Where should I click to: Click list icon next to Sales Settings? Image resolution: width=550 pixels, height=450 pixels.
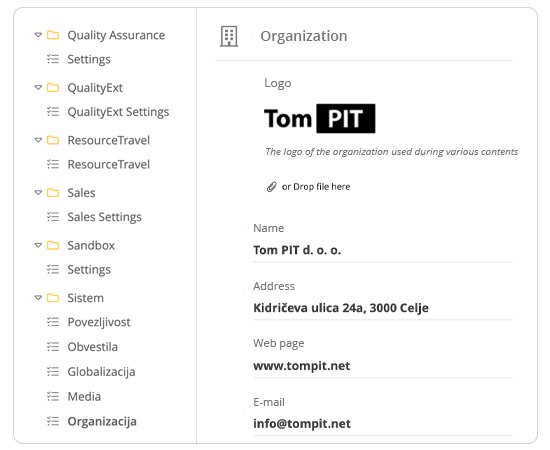click(53, 217)
